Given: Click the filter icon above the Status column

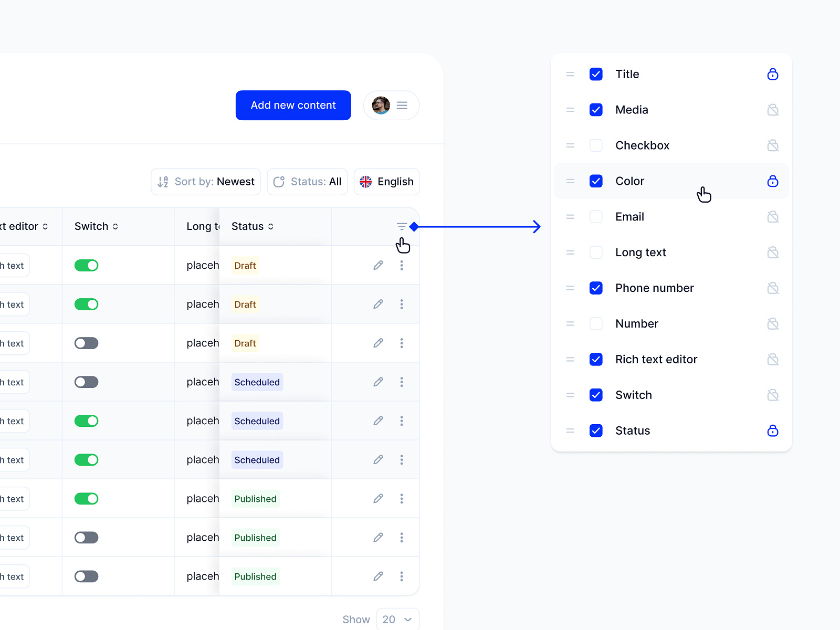Looking at the screenshot, I should click(x=402, y=226).
